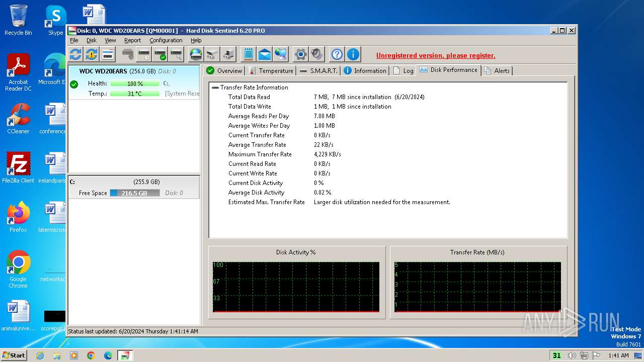
Task: Click the 31 temperature tray icon
Action: tap(556, 355)
